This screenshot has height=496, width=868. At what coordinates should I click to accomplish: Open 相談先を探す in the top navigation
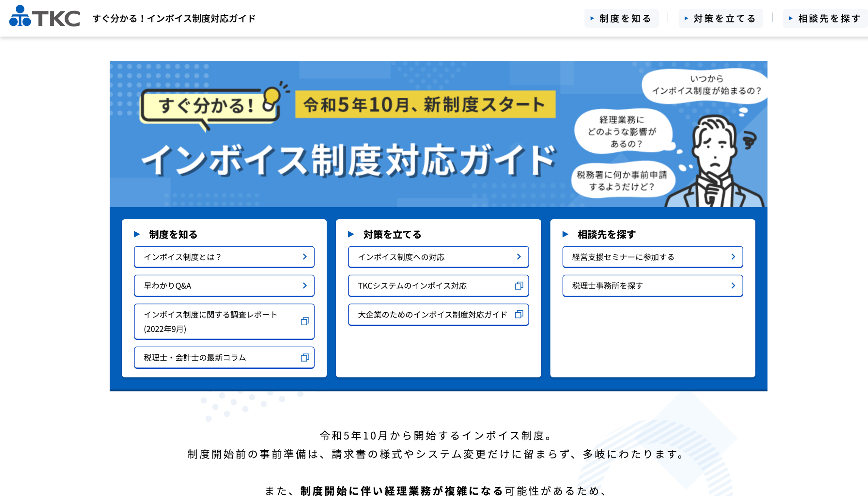coord(826,18)
